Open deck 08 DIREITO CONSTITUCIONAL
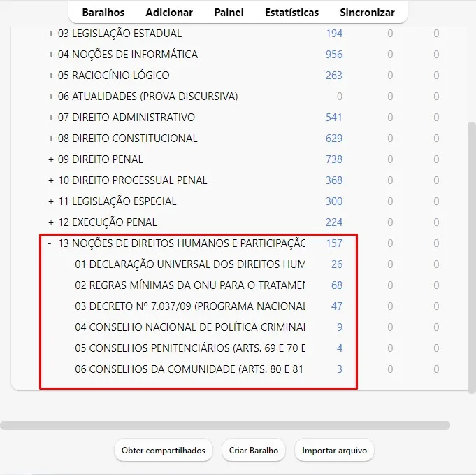The height and width of the screenshot is (475, 476). 127,139
